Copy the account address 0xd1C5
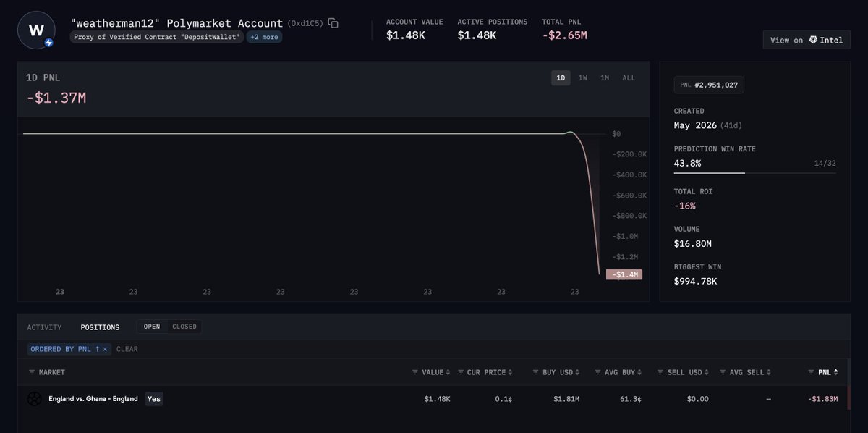868x433 pixels. click(333, 23)
